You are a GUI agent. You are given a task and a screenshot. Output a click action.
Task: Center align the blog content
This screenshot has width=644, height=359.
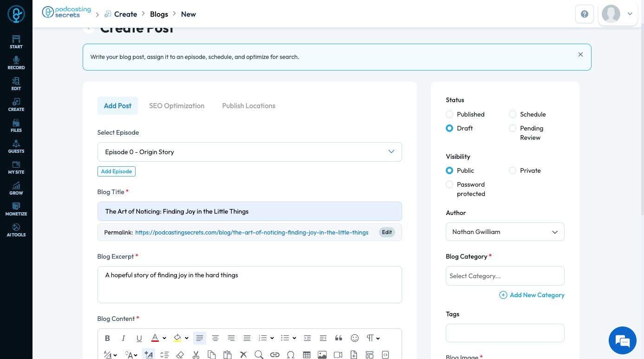pos(215,338)
